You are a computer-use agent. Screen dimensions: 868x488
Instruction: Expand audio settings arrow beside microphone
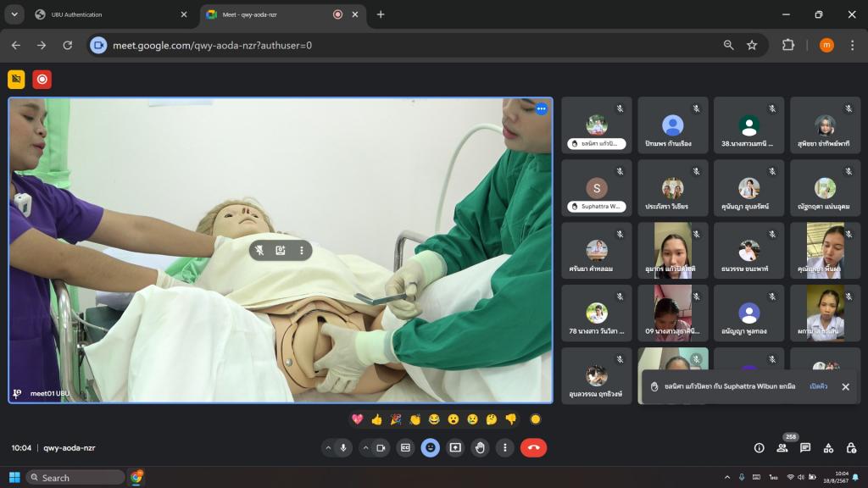pyautogui.click(x=328, y=447)
